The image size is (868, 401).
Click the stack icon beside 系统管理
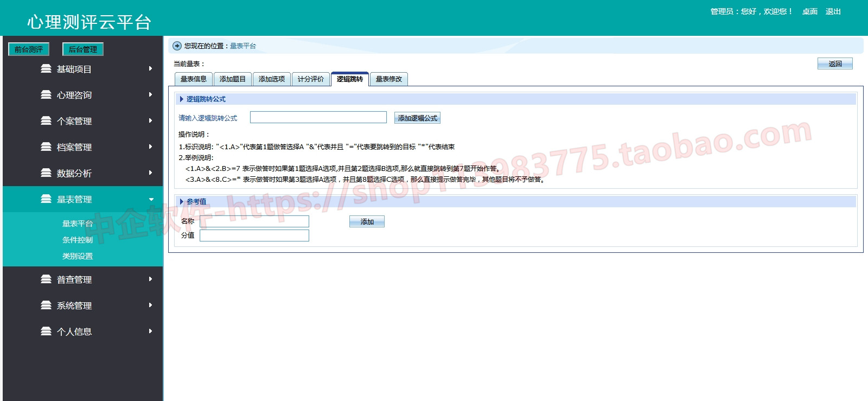46,305
